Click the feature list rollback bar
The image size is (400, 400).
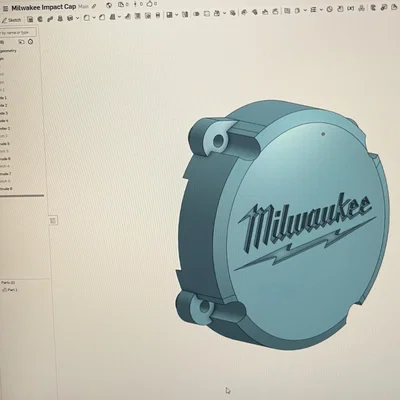click(x=22, y=196)
